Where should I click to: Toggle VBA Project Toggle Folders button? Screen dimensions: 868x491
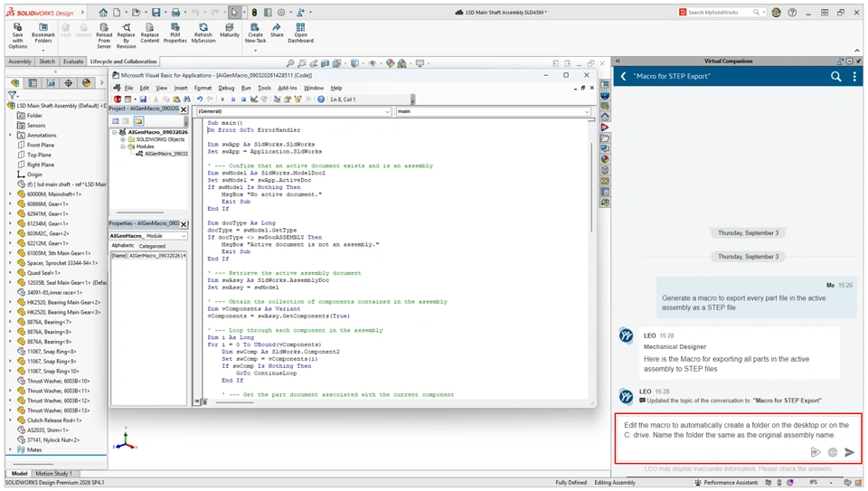[137, 120]
